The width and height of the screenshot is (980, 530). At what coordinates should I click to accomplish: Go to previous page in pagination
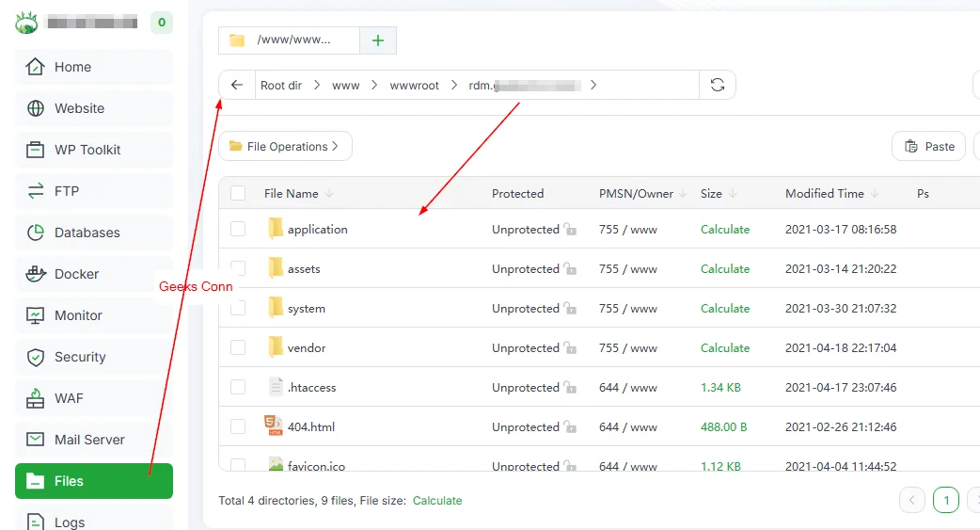pyautogui.click(x=912, y=500)
